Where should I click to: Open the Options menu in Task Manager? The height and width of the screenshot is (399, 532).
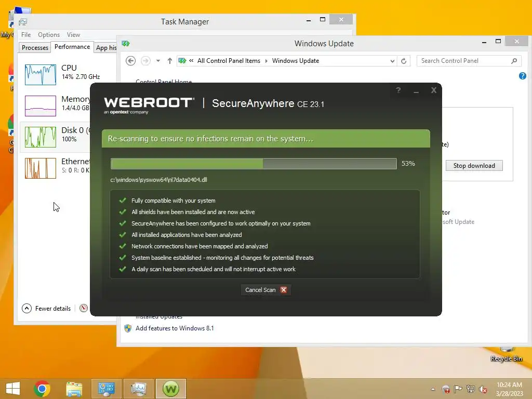point(49,35)
